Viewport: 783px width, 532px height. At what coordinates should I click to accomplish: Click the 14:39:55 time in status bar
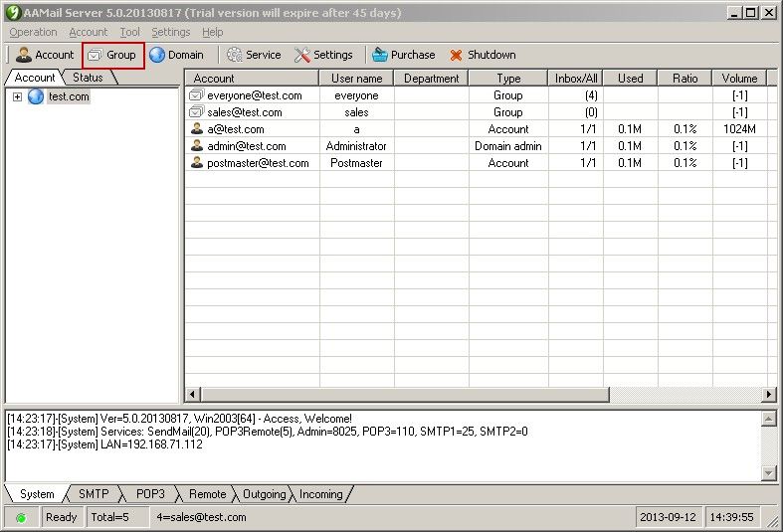pos(731,517)
